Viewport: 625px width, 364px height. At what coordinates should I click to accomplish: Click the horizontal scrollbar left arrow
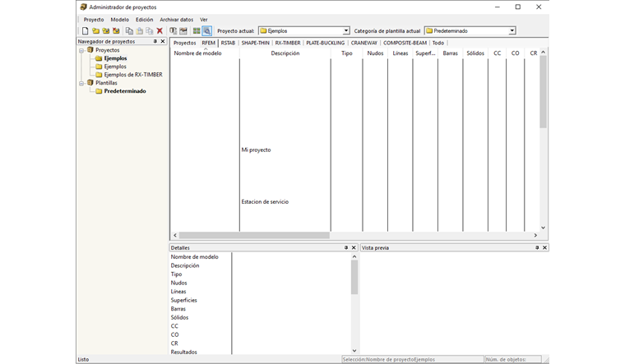[175, 235]
